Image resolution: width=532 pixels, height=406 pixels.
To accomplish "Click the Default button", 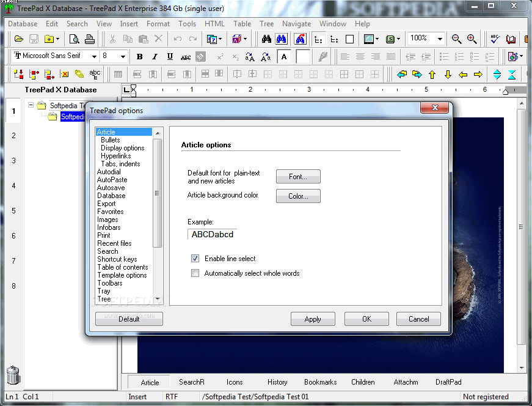I will tap(129, 319).
